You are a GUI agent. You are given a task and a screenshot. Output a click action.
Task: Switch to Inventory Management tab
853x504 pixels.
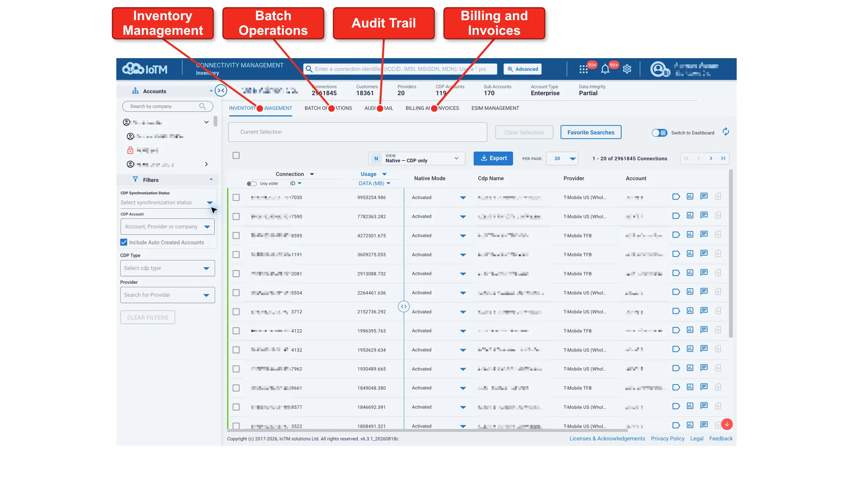[x=261, y=108]
